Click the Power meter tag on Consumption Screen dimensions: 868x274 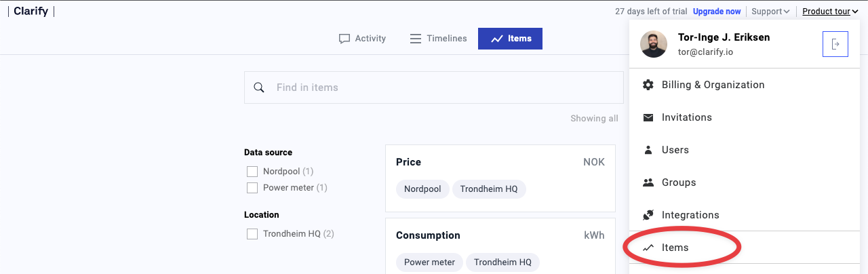[430, 262]
